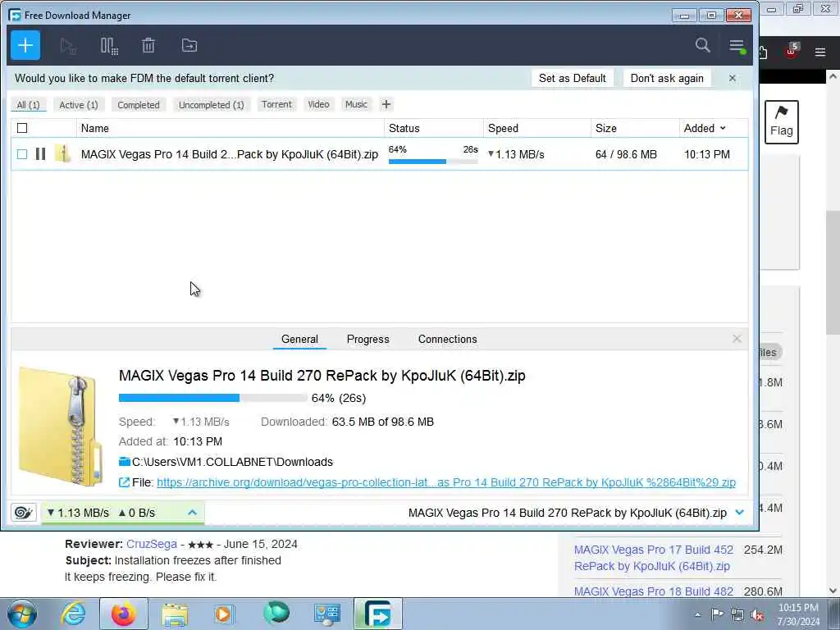Switch to the General details tab
The height and width of the screenshot is (630, 840).
(299, 339)
